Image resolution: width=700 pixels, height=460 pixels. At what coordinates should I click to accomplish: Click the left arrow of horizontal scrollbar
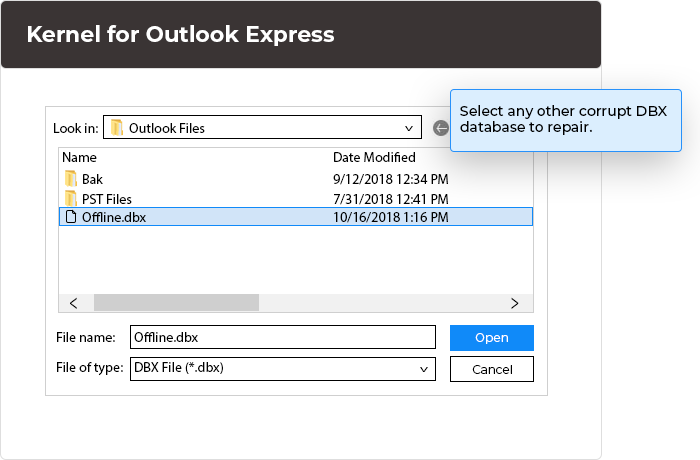(74, 302)
